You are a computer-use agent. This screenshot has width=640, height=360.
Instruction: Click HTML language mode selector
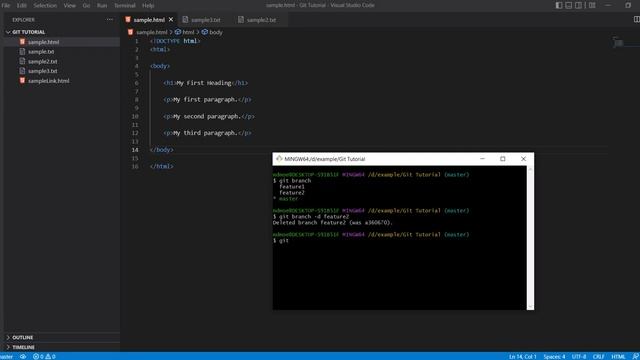pyautogui.click(x=618, y=356)
